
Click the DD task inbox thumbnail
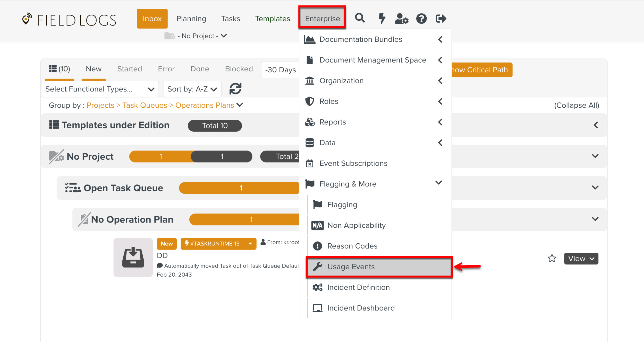pyautogui.click(x=133, y=257)
